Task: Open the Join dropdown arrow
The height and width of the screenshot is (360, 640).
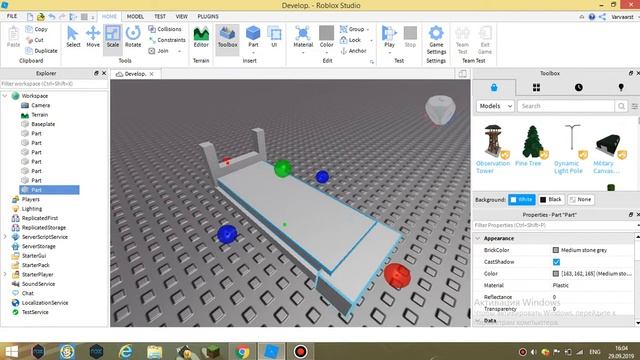Action: pos(179,51)
